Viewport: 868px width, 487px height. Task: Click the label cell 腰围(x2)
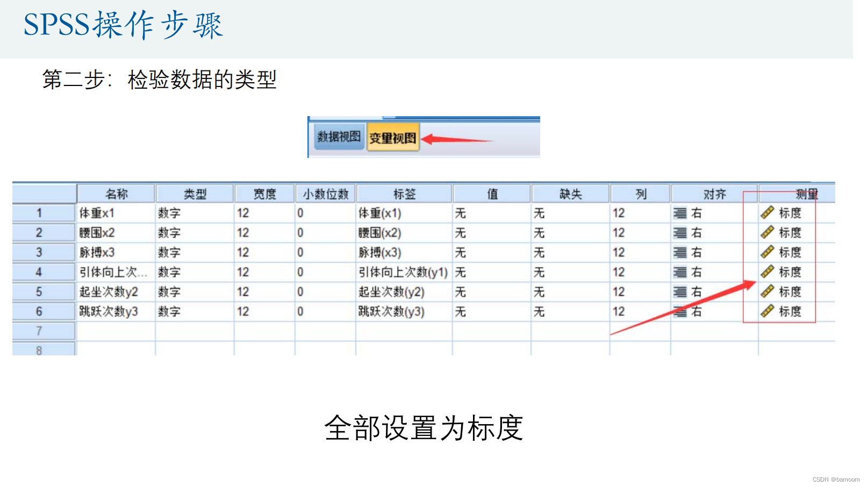(x=404, y=233)
